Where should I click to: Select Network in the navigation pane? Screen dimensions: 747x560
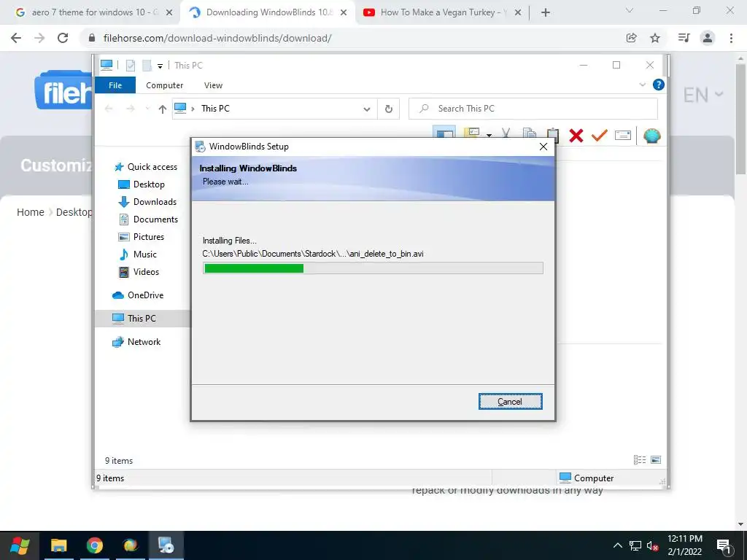coord(136,342)
